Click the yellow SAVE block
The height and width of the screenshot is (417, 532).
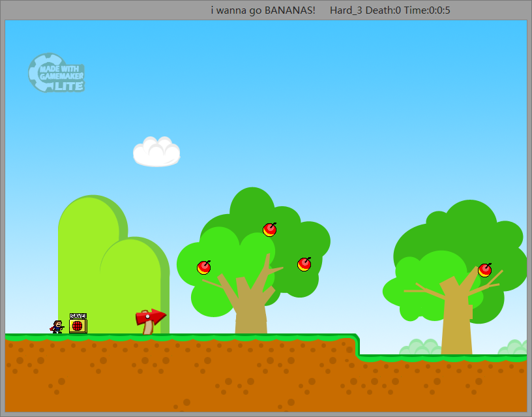coord(78,324)
